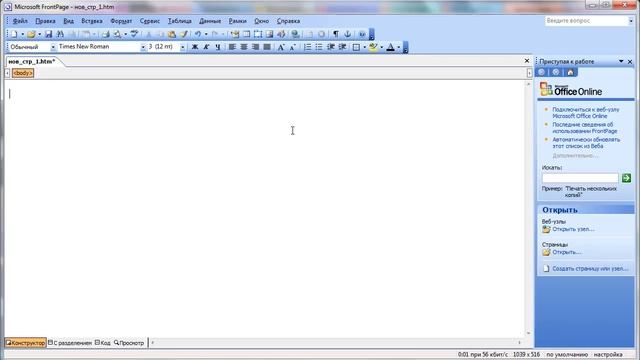640x360 pixels.
Task: Toggle Bold formatting
Action: coord(195,47)
